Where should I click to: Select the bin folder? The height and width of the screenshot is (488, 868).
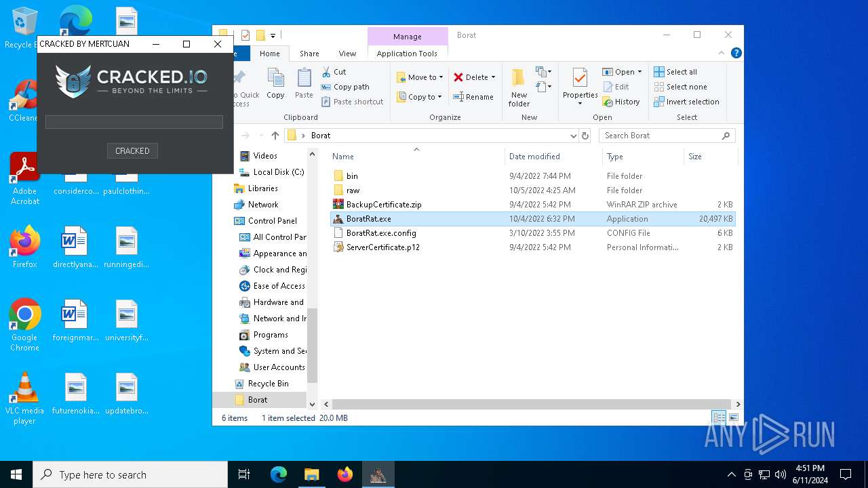coord(532,176)
